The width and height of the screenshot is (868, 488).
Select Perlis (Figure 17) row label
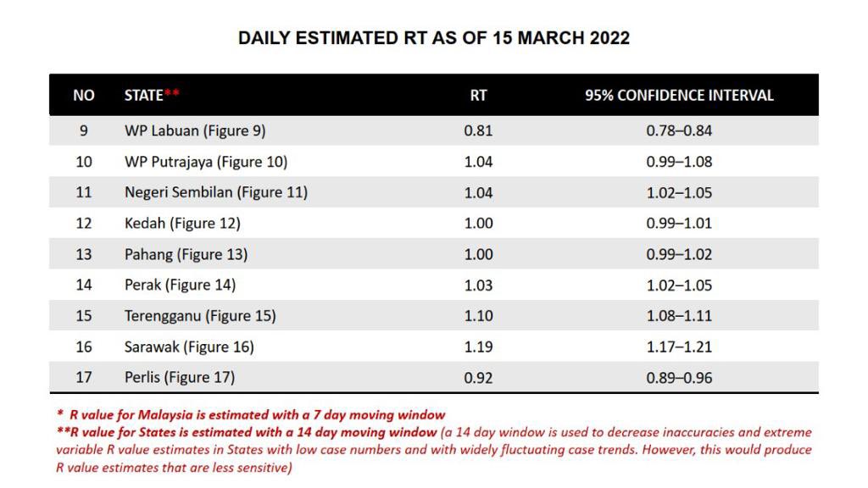(180, 377)
